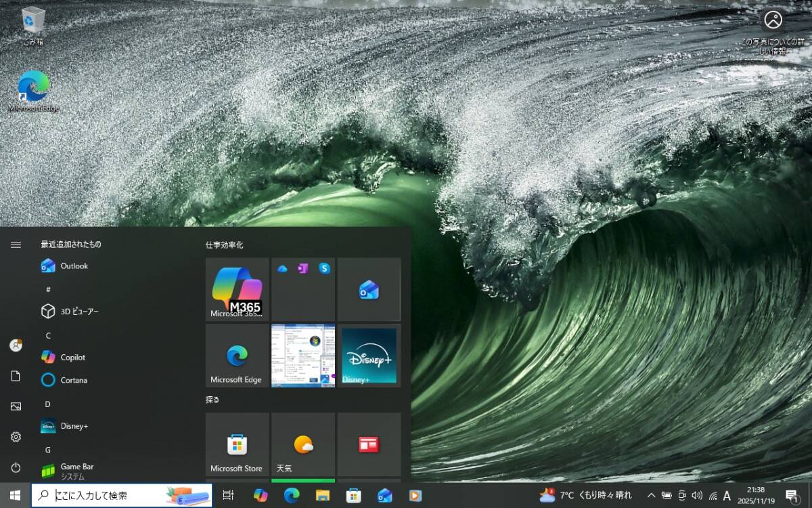This screenshot has height=508, width=812.
Task: Open Copilot from the taskbar
Action: click(x=261, y=495)
